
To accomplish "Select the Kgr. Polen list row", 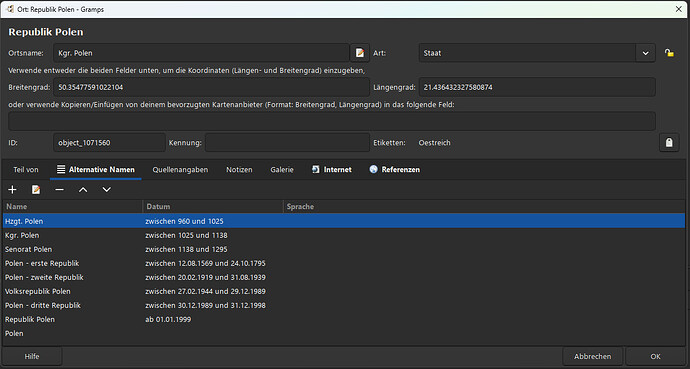I will (344, 235).
